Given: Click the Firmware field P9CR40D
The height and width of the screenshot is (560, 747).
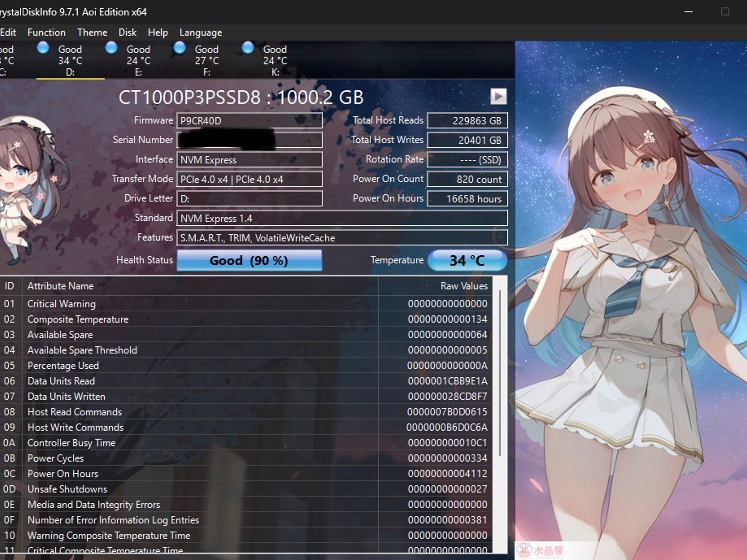Looking at the screenshot, I should tap(249, 121).
